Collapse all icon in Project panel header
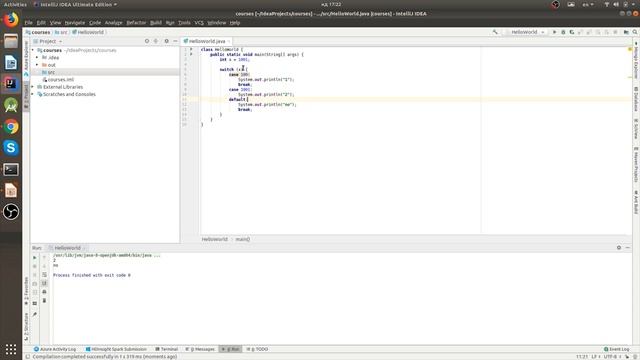 (156, 41)
